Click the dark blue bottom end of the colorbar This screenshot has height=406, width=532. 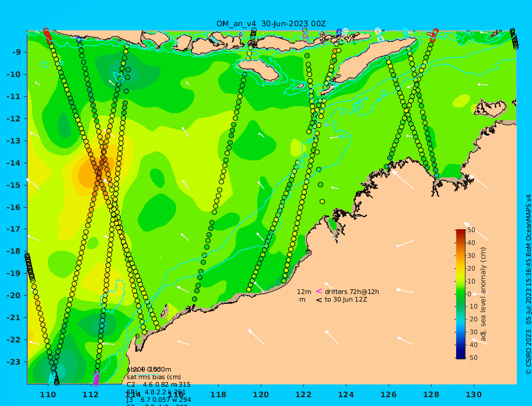460,356
